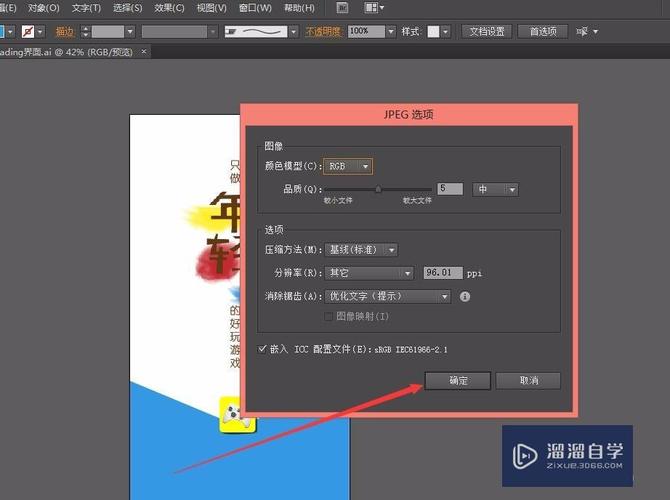The height and width of the screenshot is (500, 670).
Task: Click the opacity 100% input field
Action: click(366, 31)
